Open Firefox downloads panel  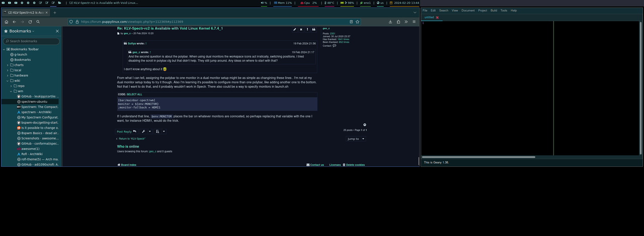[391, 22]
